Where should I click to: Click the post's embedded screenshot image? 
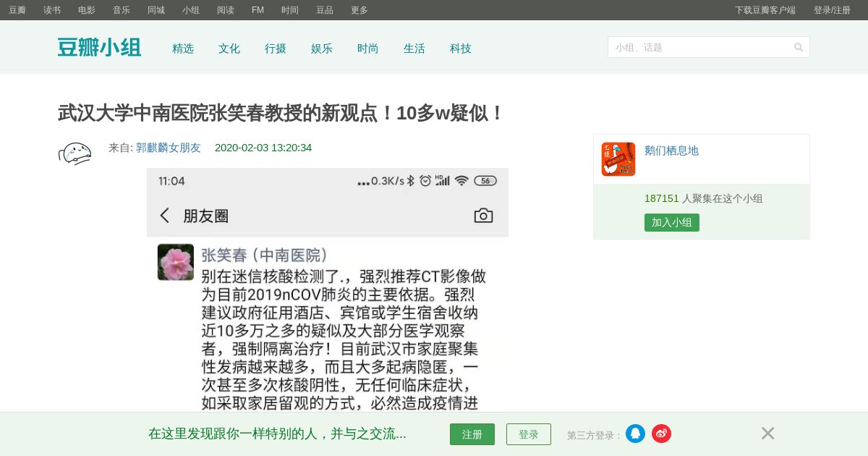tap(328, 290)
